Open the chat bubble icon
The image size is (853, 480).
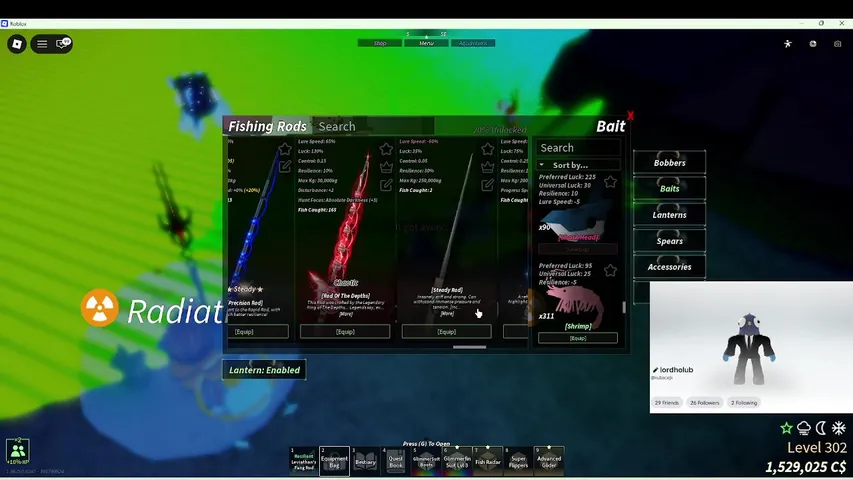point(63,44)
